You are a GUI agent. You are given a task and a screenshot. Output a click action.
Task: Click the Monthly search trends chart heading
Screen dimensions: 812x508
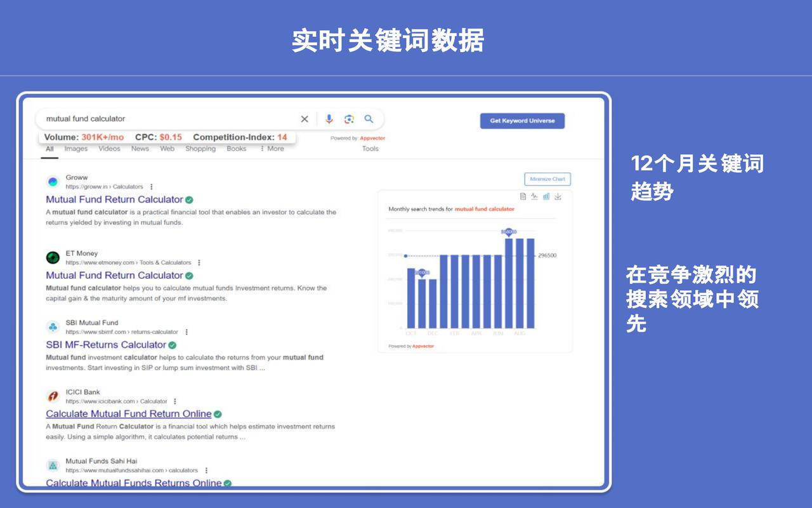coord(451,209)
